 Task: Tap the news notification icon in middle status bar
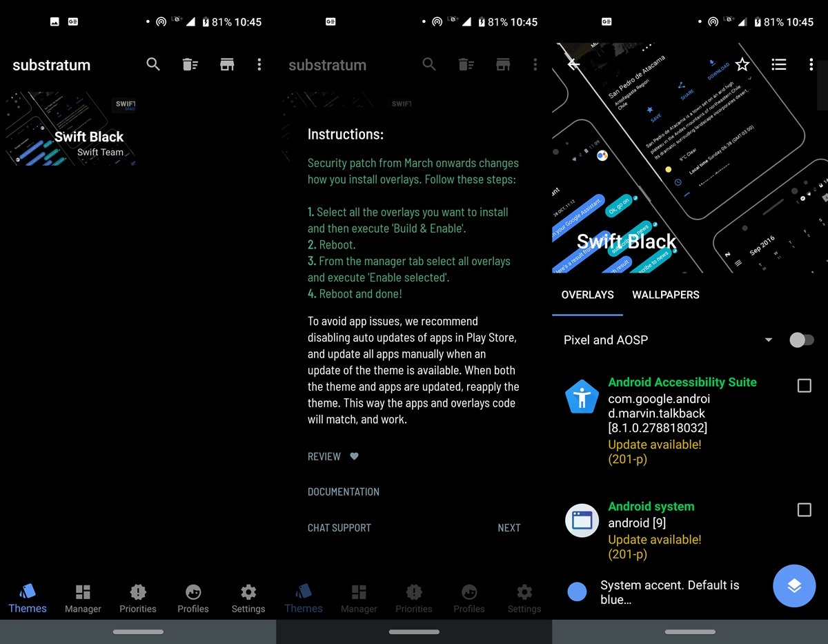point(331,21)
